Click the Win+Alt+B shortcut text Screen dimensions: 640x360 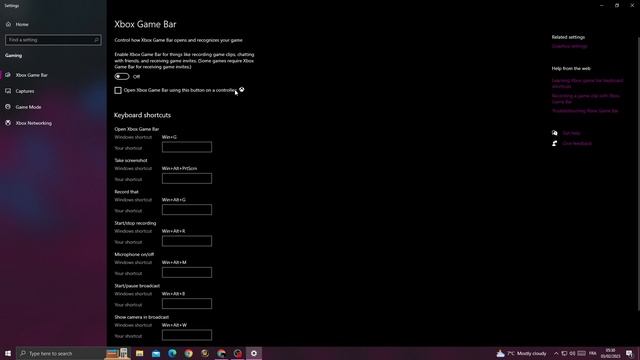point(173,294)
